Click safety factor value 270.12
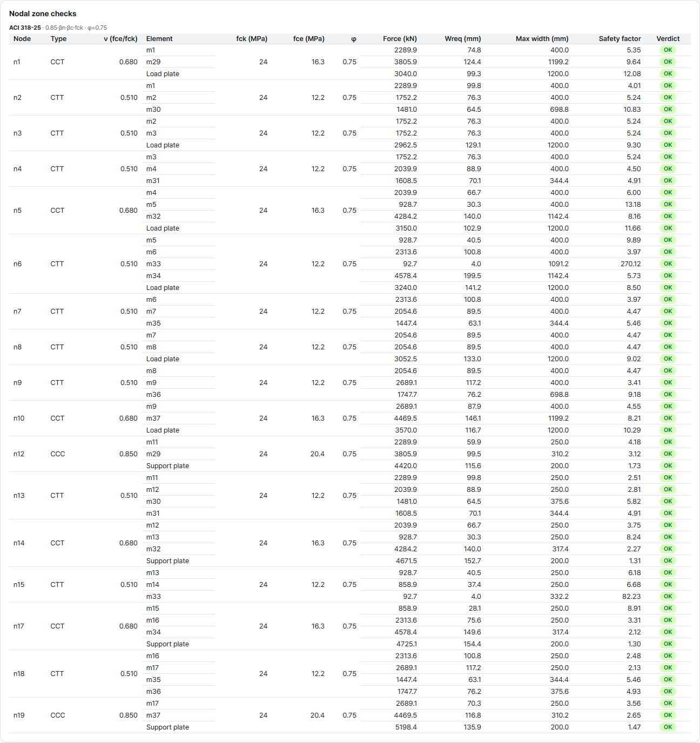700x743 pixels. pyautogui.click(x=630, y=264)
